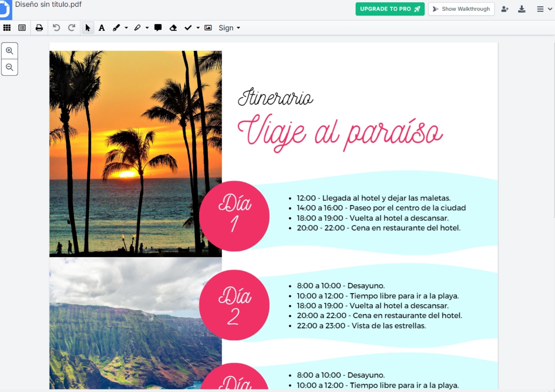555x392 pixels.
Task: Select the highlighter tool
Action: pos(137,28)
